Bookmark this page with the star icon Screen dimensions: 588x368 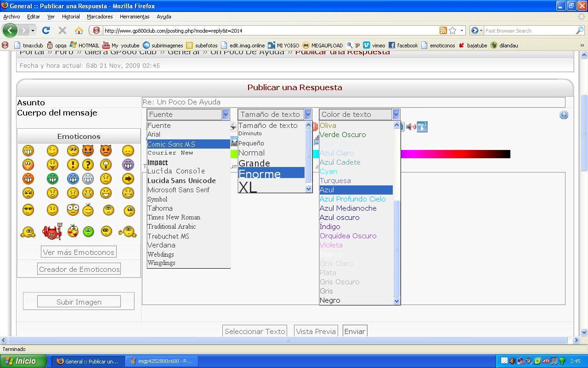tap(452, 31)
